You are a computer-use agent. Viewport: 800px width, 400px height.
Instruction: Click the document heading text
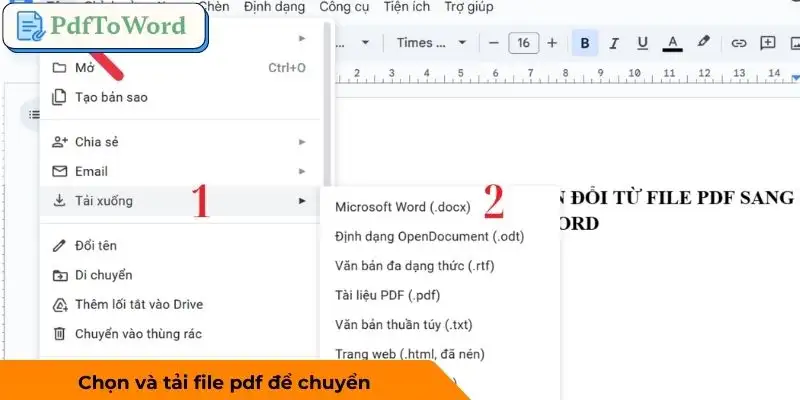(x=676, y=210)
